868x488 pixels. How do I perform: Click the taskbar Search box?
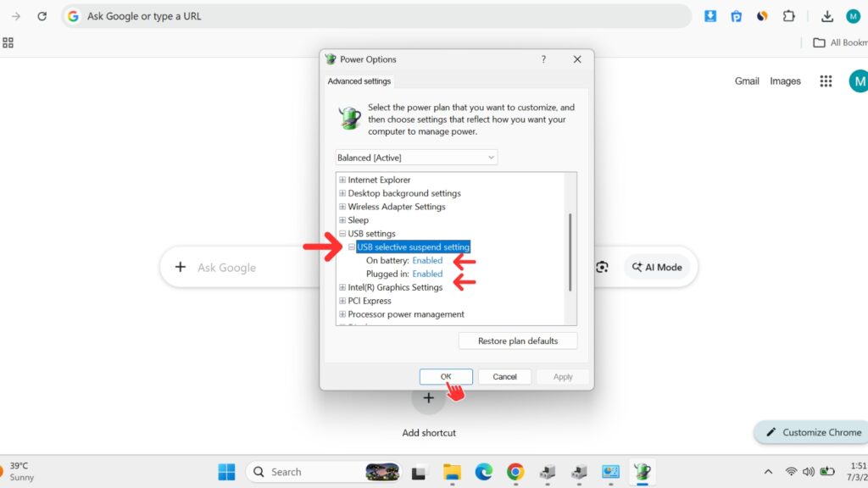[x=324, y=472]
